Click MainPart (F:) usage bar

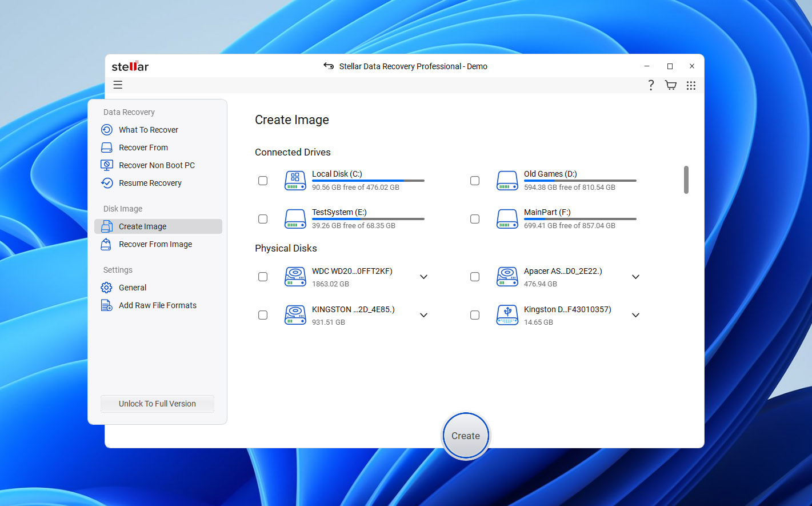point(580,219)
